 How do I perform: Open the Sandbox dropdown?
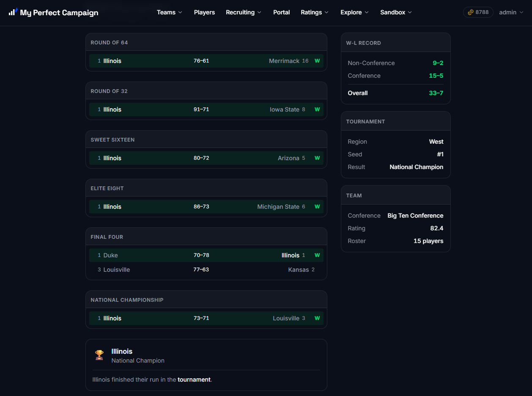[396, 12]
